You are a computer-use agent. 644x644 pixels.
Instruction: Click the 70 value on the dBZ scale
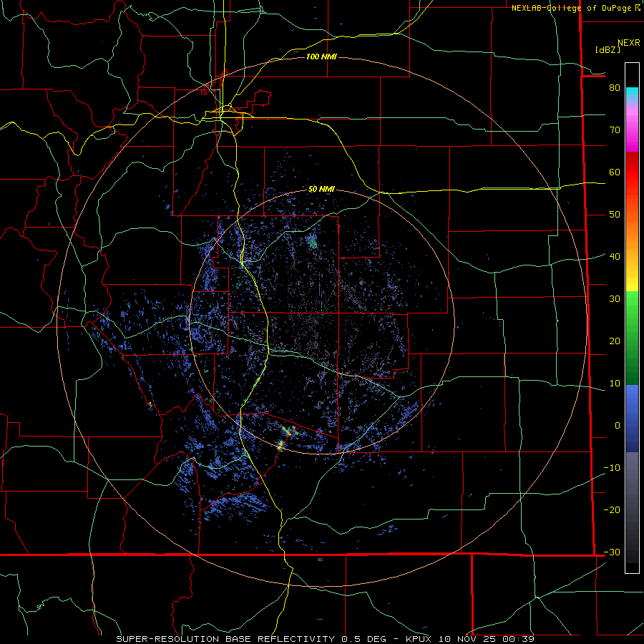[615, 130]
